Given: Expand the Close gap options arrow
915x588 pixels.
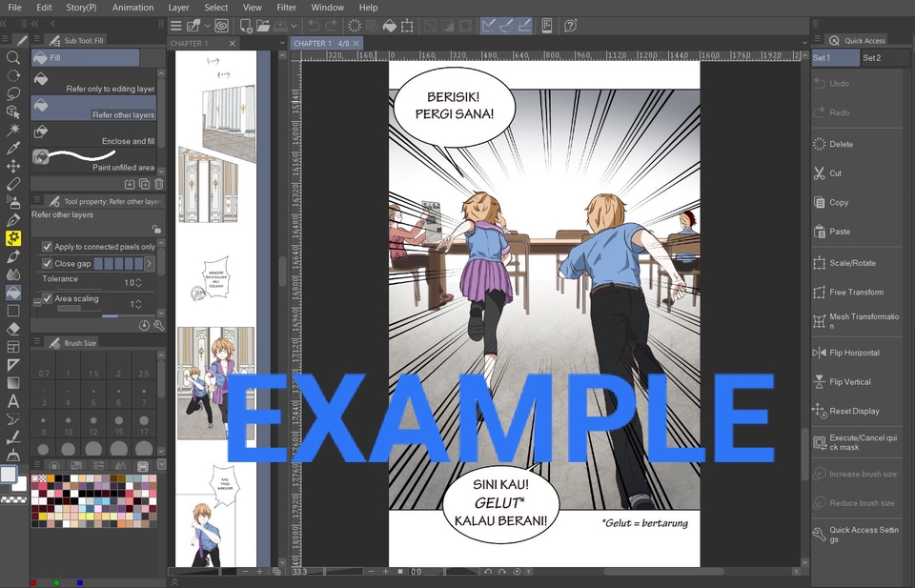Looking at the screenshot, I should coord(149,264).
